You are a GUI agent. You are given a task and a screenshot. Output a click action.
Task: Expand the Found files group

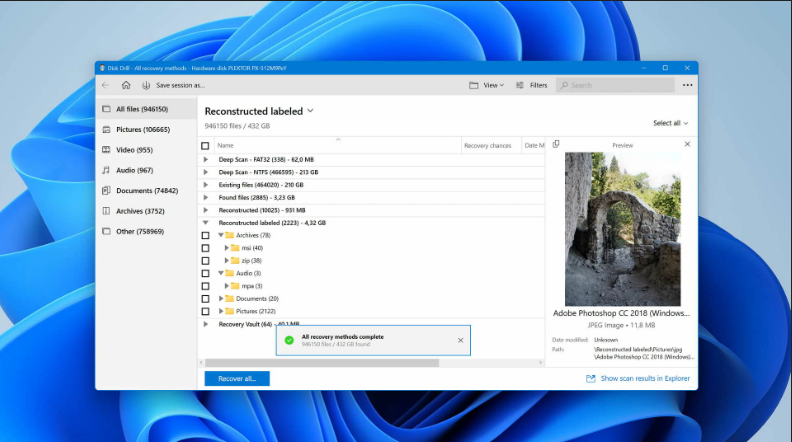[206, 198]
